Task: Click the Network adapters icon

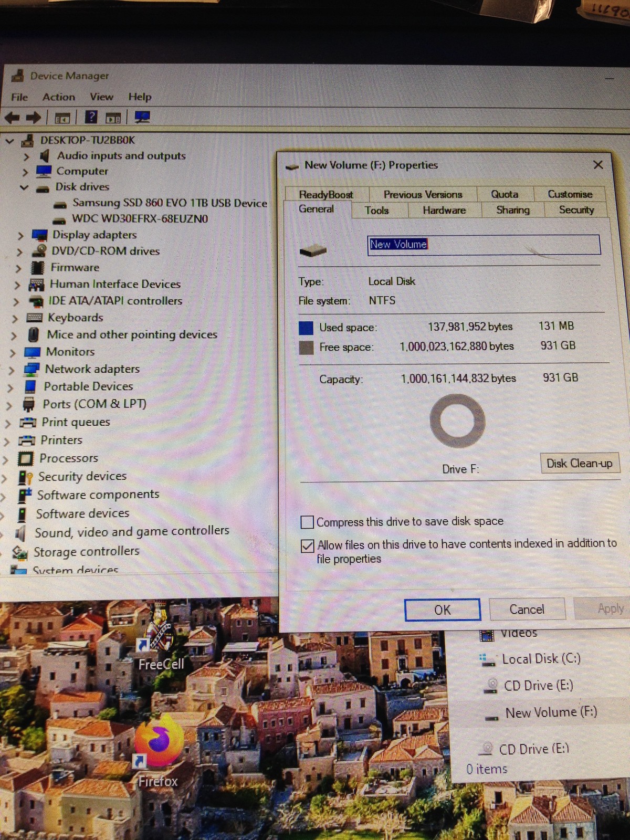Action: (x=31, y=369)
